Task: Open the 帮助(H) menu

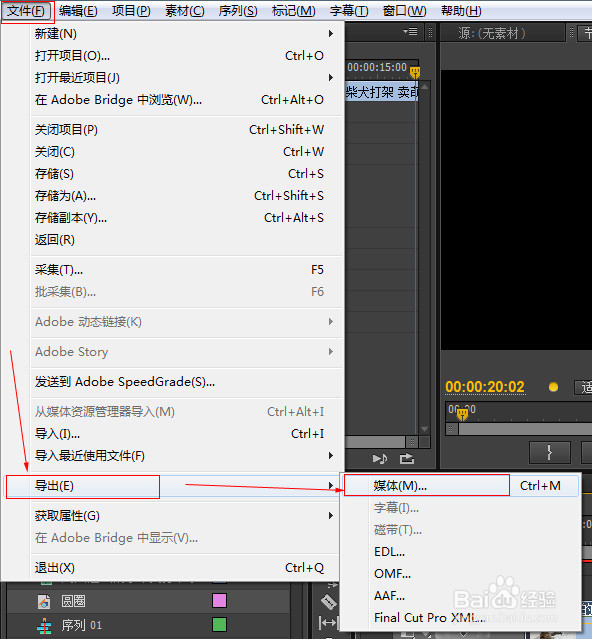Action: [x=461, y=11]
